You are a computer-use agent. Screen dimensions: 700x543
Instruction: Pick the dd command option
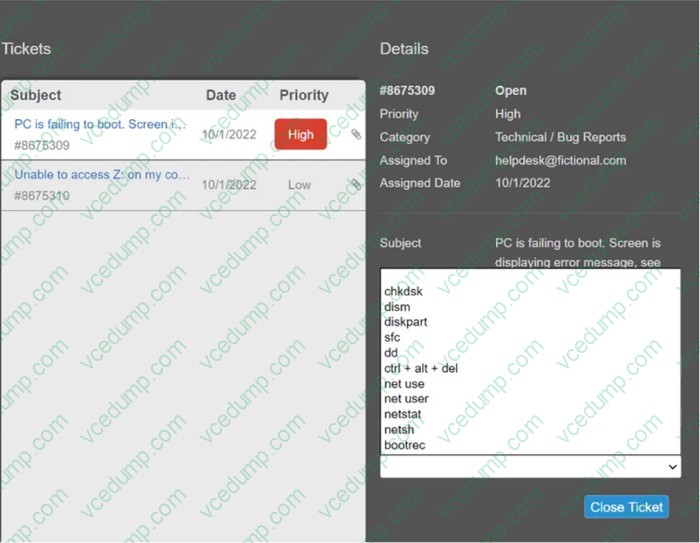[391, 353]
